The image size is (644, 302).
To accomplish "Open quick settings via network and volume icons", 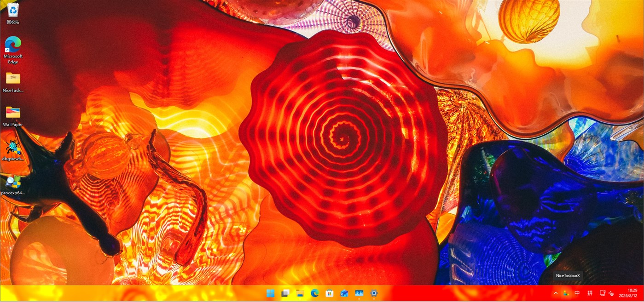I will [607, 293].
